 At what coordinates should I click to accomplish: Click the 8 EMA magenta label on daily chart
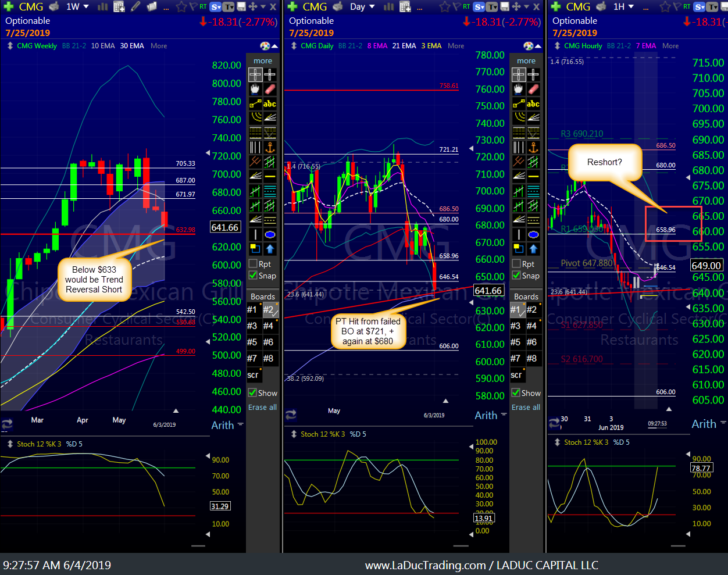point(377,46)
